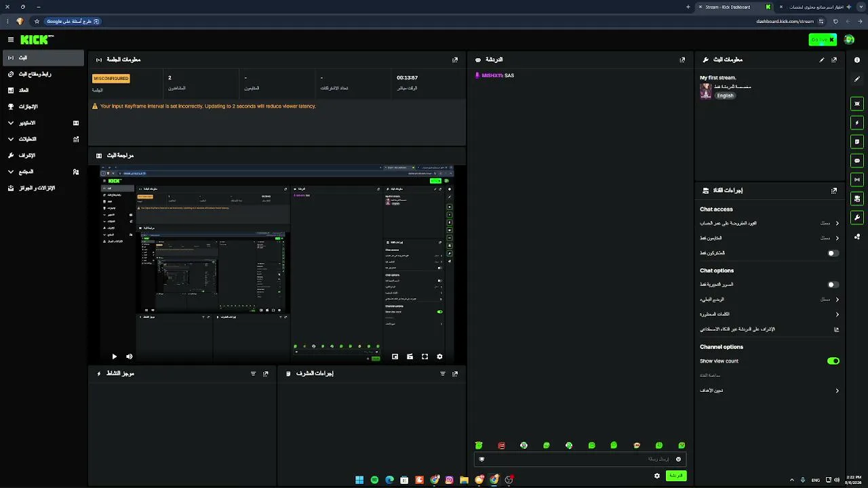Open the الإشراف sidebar item
This screenshot has width=868, height=488.
point(43,155)
